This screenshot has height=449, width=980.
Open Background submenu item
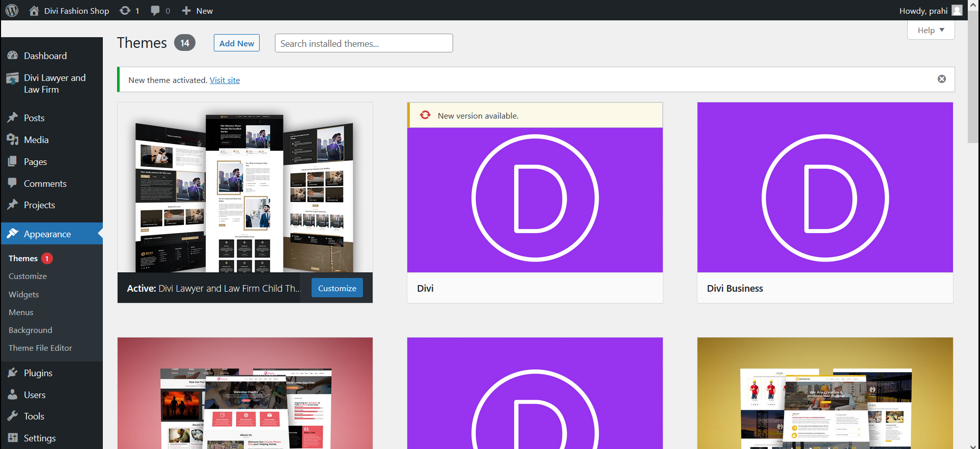tap(30, 330)
